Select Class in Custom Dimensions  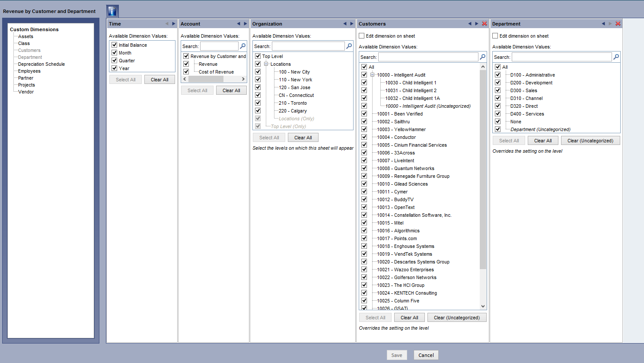coord(24,43)
